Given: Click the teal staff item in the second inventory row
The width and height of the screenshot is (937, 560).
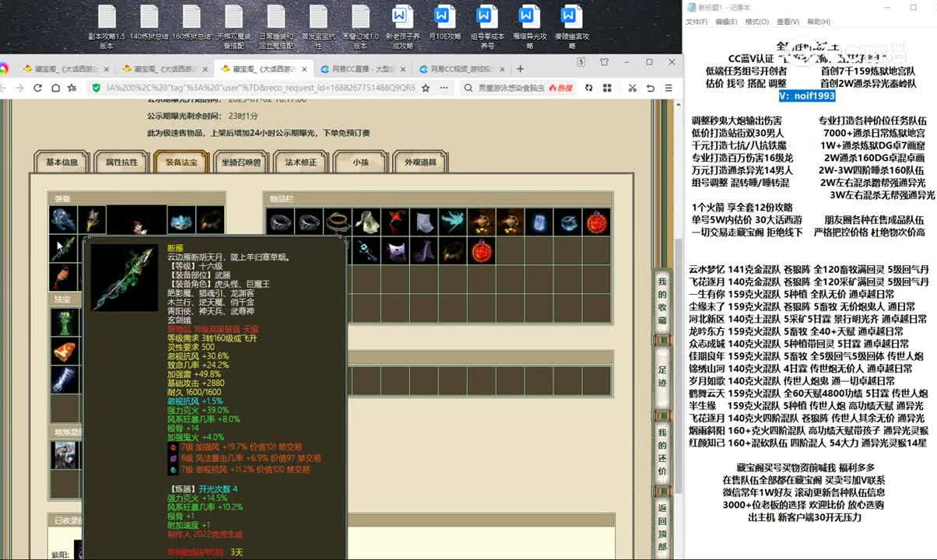Looking at the screenshot, I should pos(367,250).
